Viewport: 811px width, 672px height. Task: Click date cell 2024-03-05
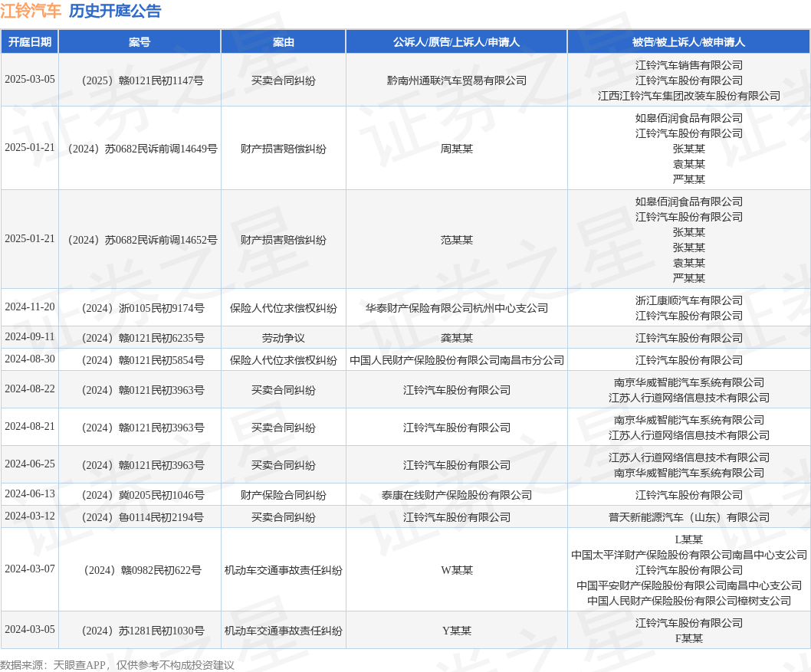coord(29,630)
